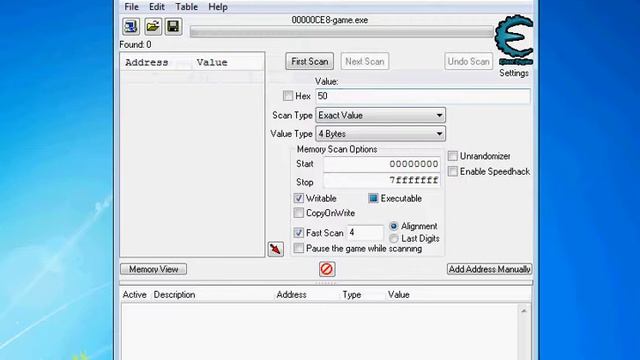Viewport: 640px width, 360px height.
Task: Select the Last Digits radio button
Action: click(x=393, y=238)
